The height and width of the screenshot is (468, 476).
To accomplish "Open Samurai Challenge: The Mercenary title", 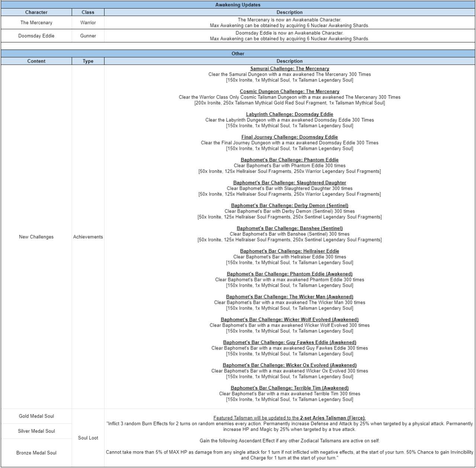I will coord(289,69).
